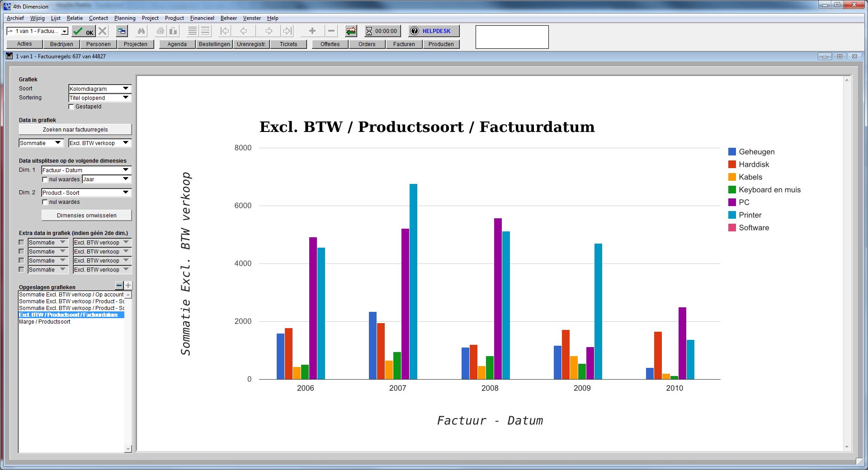Screen dimensions: 868x470
Task: Open the bar chart toolbar icon
Action: pos(173,31)
